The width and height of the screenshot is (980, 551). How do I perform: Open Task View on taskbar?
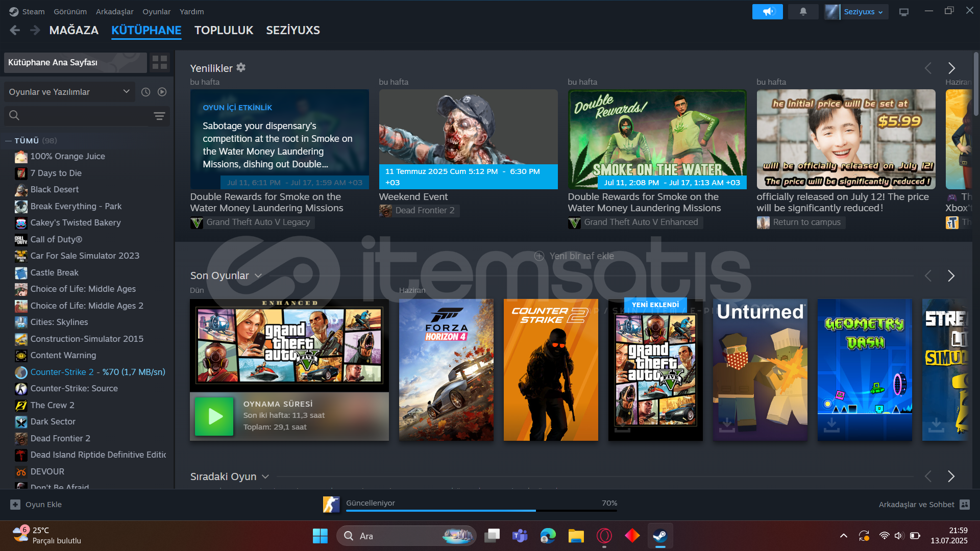[492, 536]
